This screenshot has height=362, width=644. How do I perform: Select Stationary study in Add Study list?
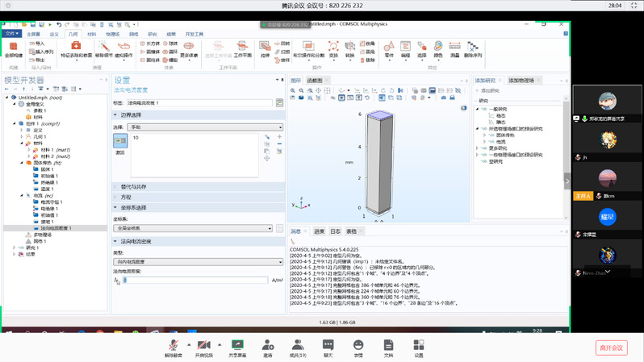(x=497, y=116)
